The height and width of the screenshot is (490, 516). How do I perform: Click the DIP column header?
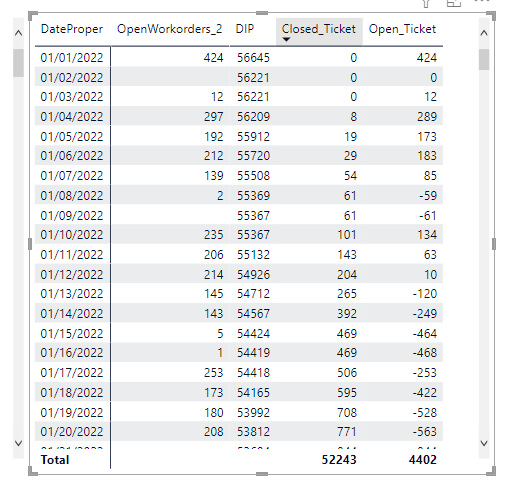(245, 29)
